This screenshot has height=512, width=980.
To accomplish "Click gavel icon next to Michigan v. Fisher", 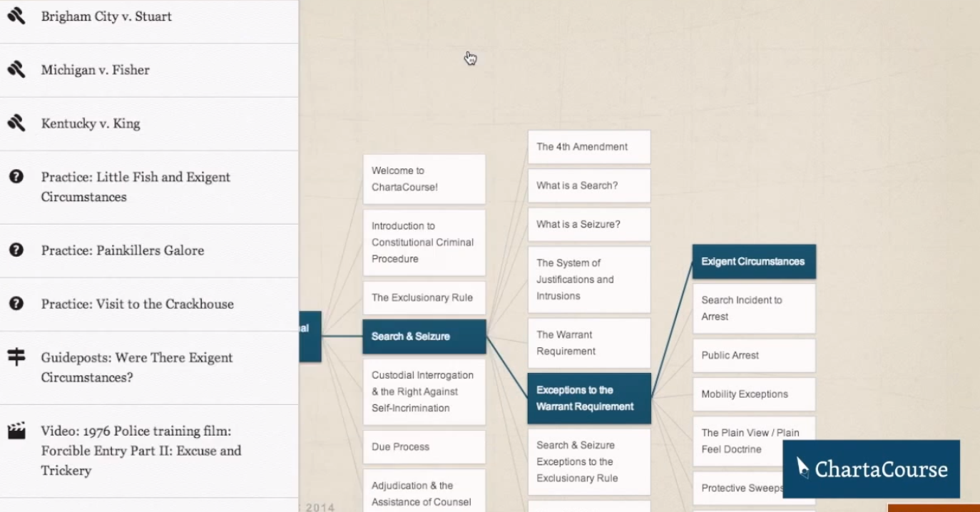I will click(16, 69).
